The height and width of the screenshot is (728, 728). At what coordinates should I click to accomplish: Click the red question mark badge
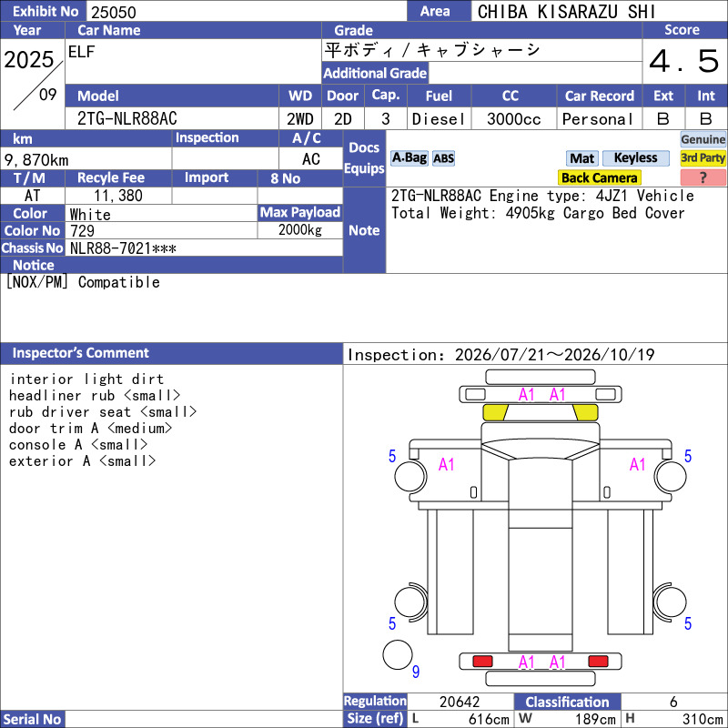pos(703,177)
